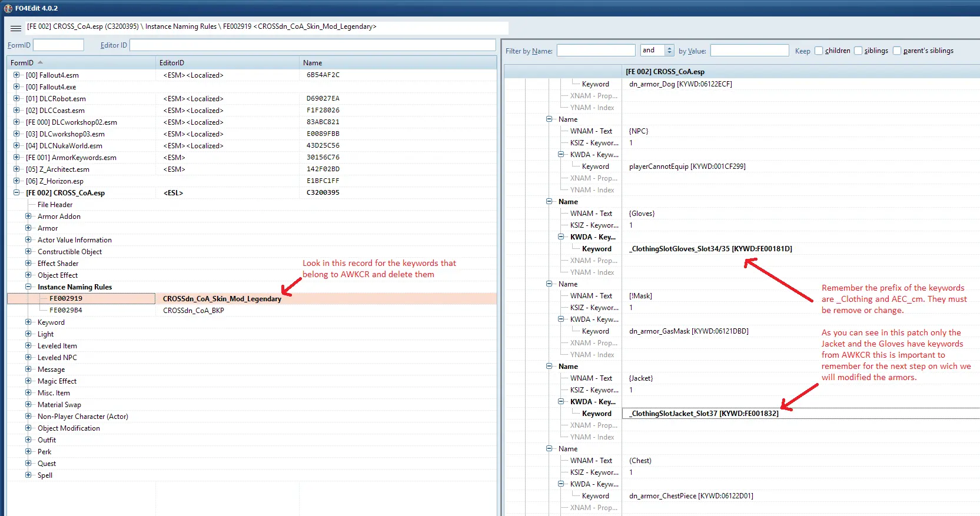Image resolution: width=980 pixels, height=516 pixels.
Task: Select the Spell group
Action: (x=45, y=475)
